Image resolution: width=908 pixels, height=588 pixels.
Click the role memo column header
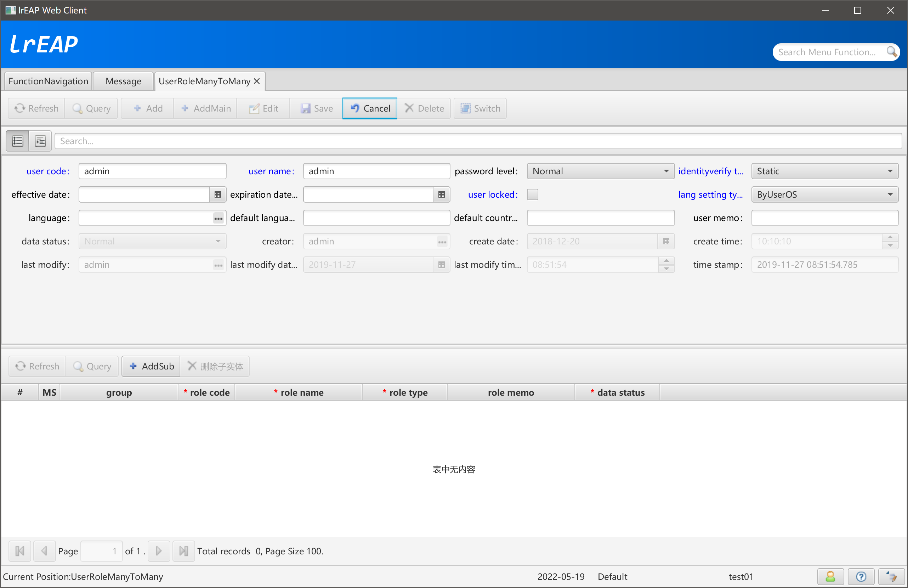pos(511,392)
